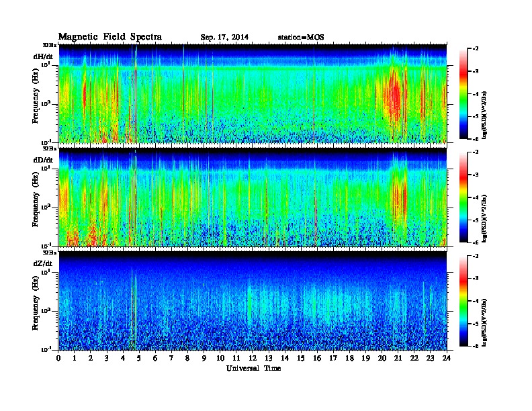Click the dH/dt panel label

pos(43,56)
